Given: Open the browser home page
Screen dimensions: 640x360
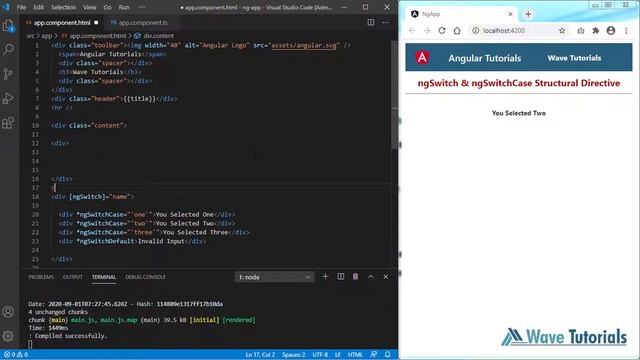Looking at the screenshot, I should click(457, 31).
